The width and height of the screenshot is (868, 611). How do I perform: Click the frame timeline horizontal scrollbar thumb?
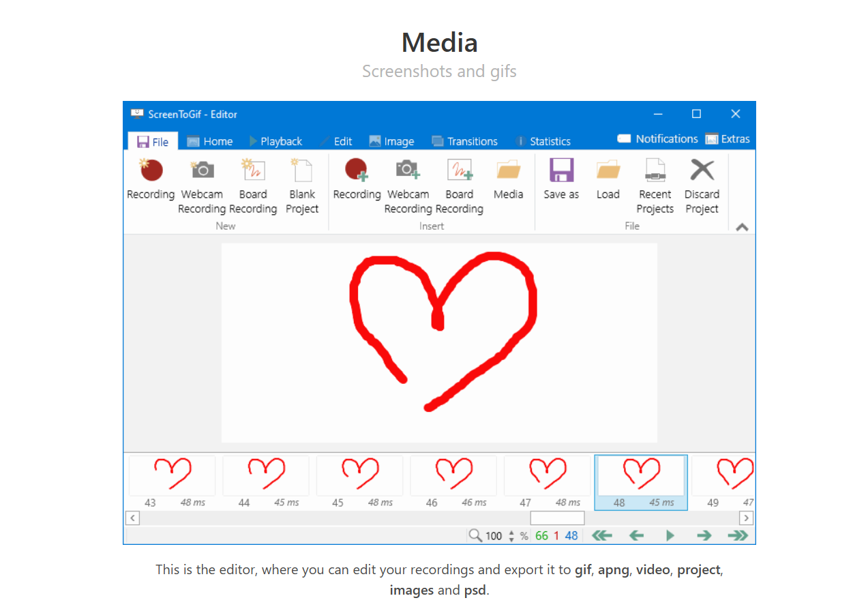[557, 518]
